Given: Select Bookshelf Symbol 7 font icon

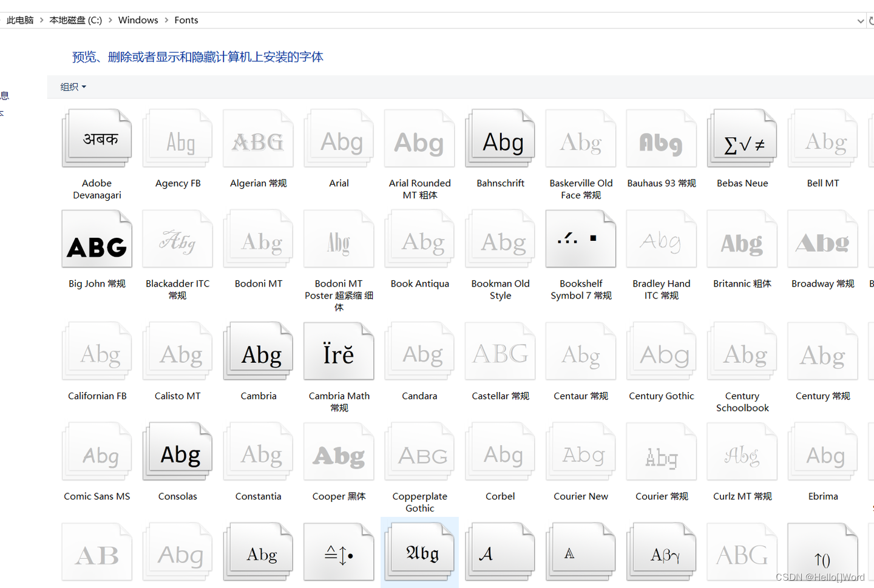Looking at the screenshot, I should pyautogui.click(x=581, y=239).
